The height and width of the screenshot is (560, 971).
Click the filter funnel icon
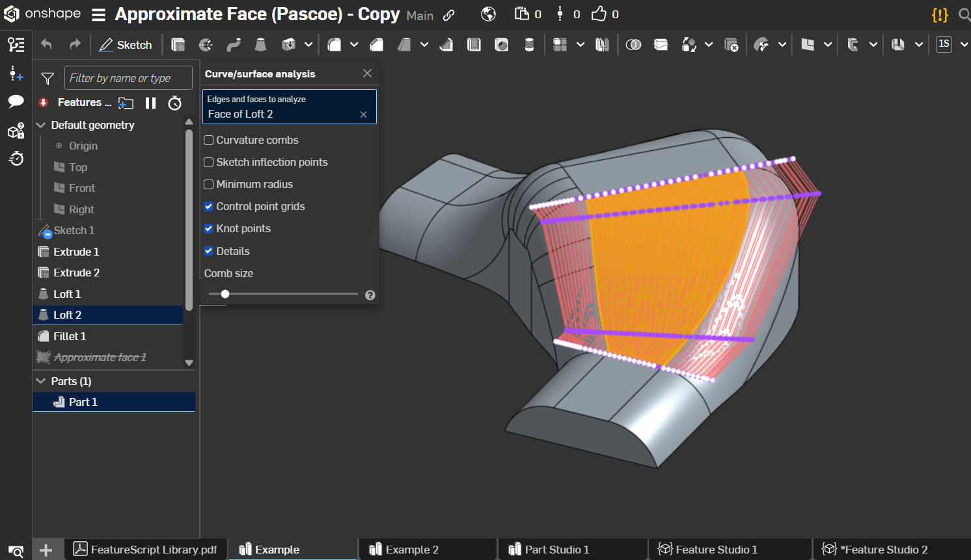click(48, 79)
